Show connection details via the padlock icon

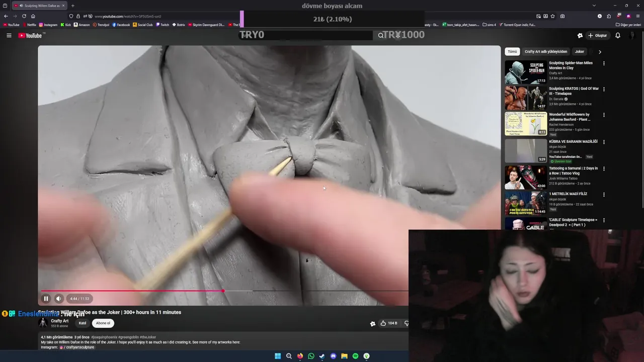[x=78, y=16]
